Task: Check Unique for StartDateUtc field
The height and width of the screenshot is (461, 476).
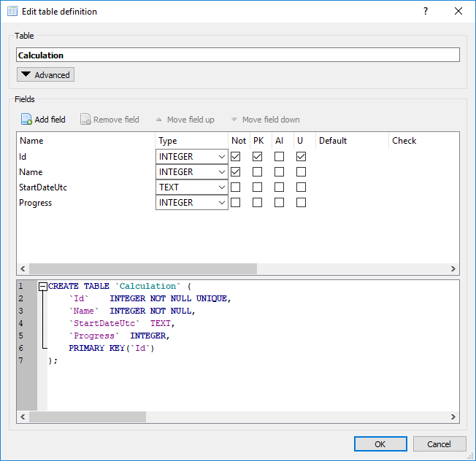Action: pyautogui.click(x=301, y=187)
